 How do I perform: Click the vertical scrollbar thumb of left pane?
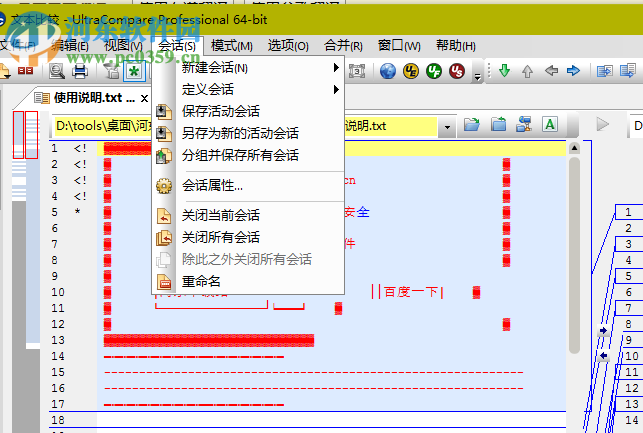(x=575, y=255)
